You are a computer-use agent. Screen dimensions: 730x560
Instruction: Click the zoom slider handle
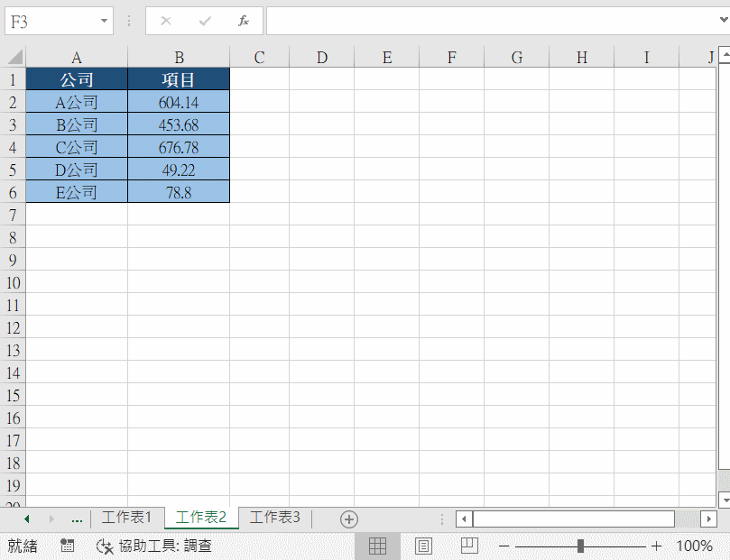coord(580,546)
